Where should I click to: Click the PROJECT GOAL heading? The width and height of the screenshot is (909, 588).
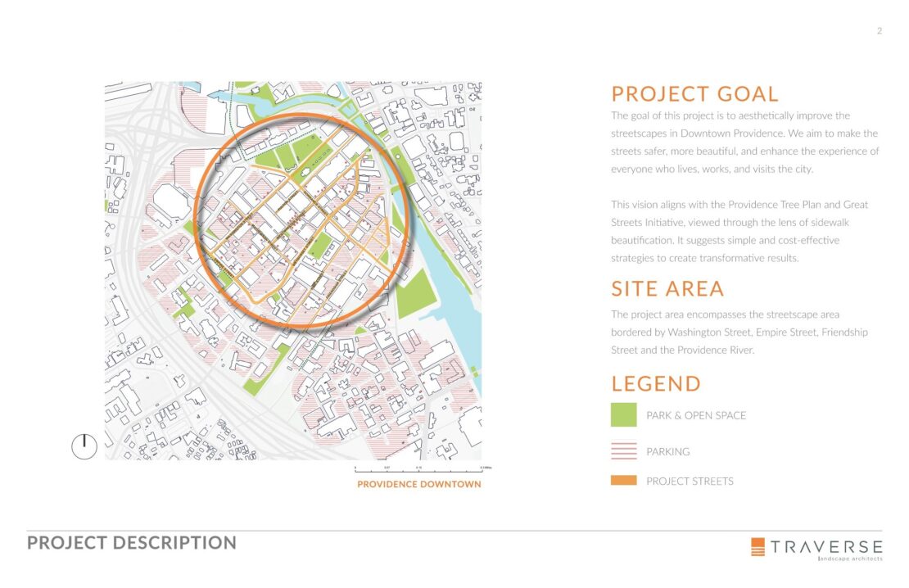click(x=694, y=94)
